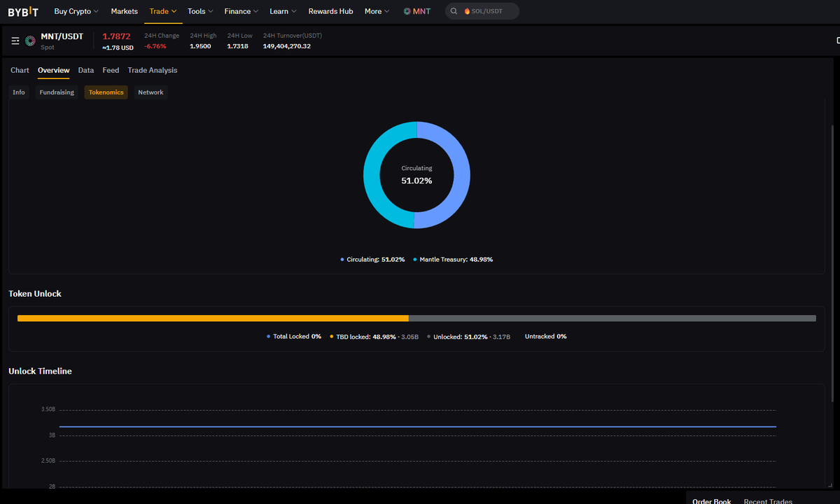This screenshot has height=504, width=840.
Task: Click the donut chart Mantle Treasury segment
Action: [x=372, y=175]
